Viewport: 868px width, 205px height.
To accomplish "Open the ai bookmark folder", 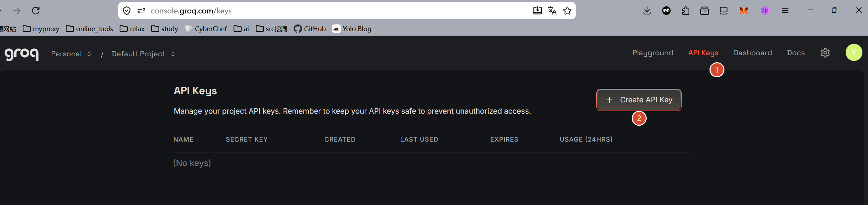I will (x=241, y=29).
